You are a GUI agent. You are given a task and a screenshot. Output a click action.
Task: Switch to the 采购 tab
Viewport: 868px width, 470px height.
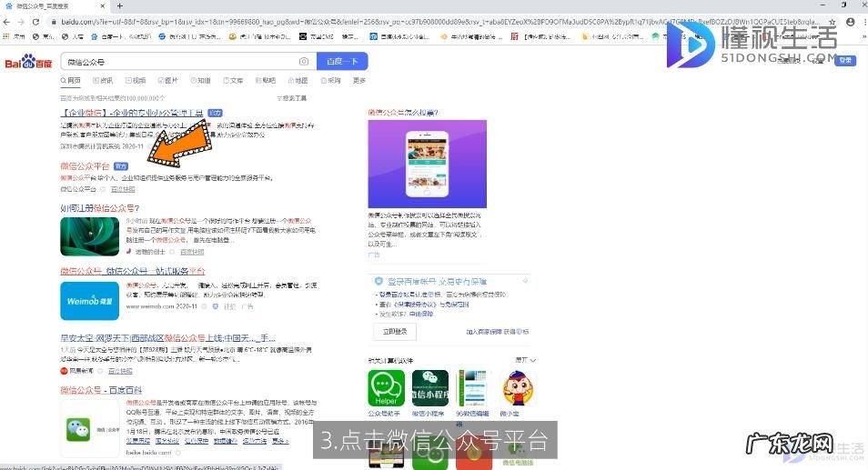point(331,81)
